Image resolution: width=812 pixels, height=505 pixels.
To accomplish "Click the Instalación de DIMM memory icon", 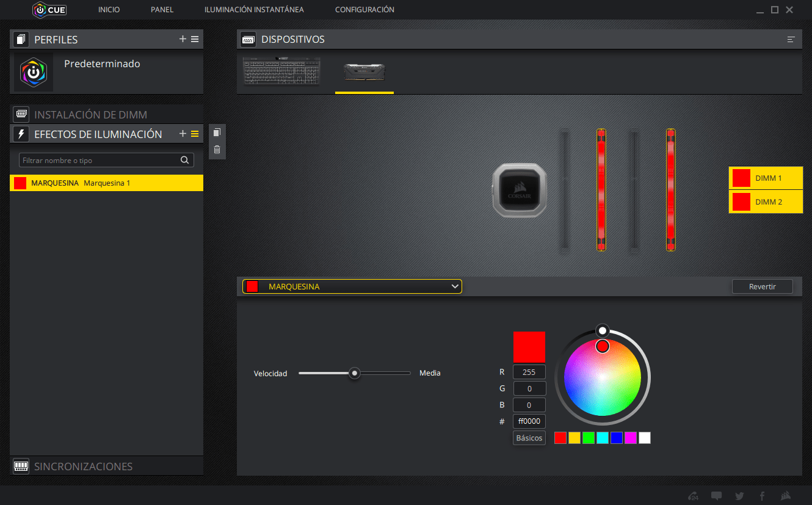I will tap(22, 114).
